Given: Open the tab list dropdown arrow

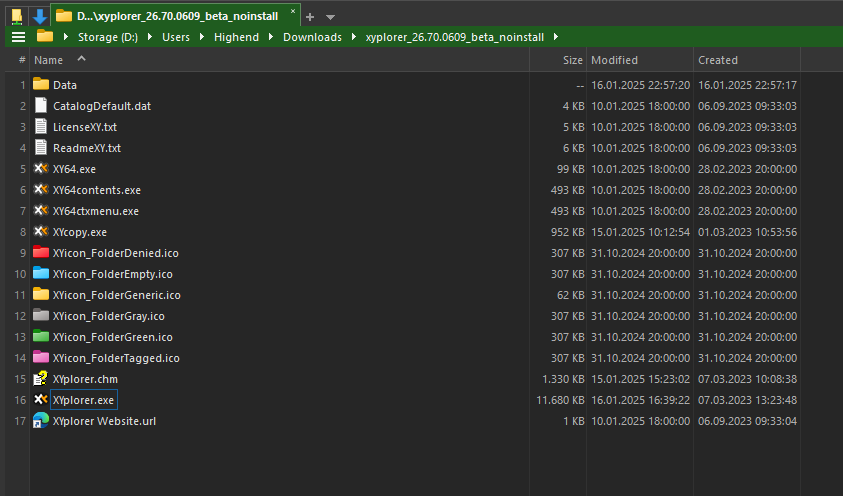Looking at the screenshot, I should 331,17.
